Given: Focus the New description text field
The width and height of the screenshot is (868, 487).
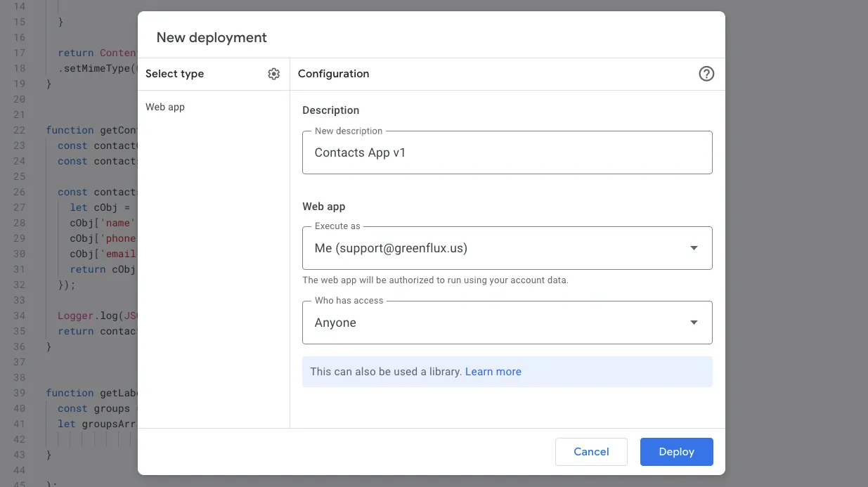Looking at the screenshot, I should click(506, 152).
